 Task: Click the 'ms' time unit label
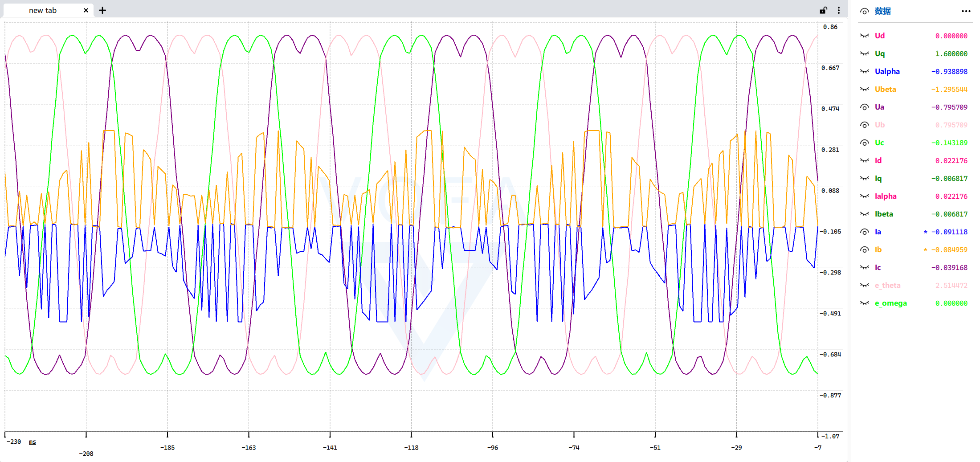pyautogui.click(x=33, y=442)
